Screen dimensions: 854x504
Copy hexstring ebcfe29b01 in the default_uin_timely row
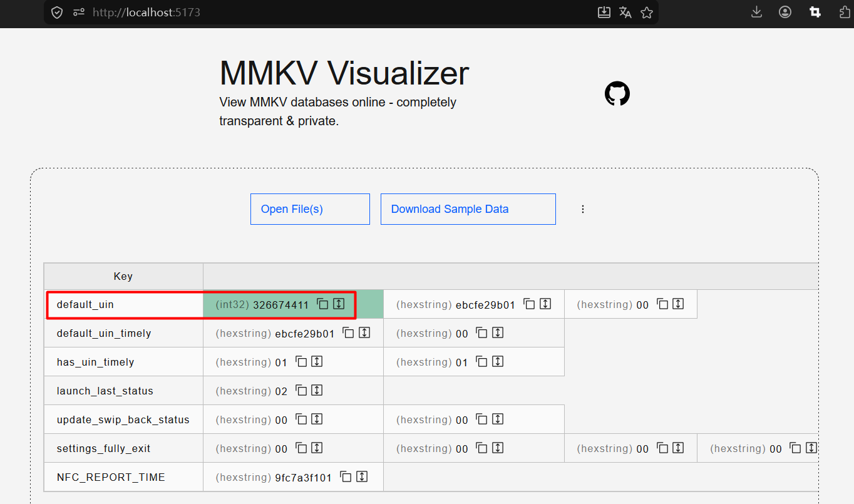(x=349, y=333)
